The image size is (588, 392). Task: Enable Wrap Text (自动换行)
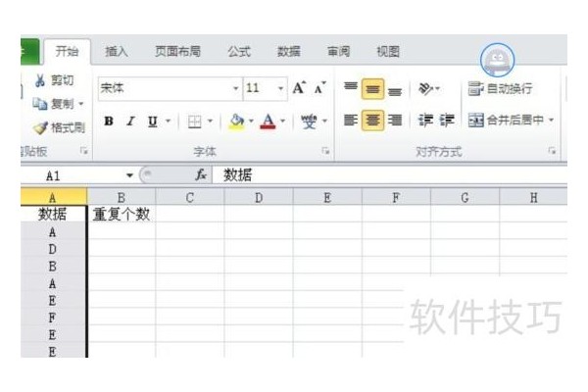point(500,89)
